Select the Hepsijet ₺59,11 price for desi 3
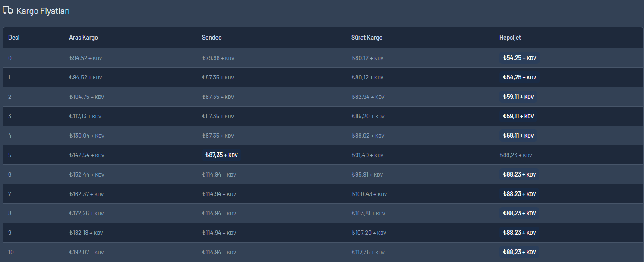Image resolution: width=644 pixels, height=262 pixels. click(x=518, y=116)
